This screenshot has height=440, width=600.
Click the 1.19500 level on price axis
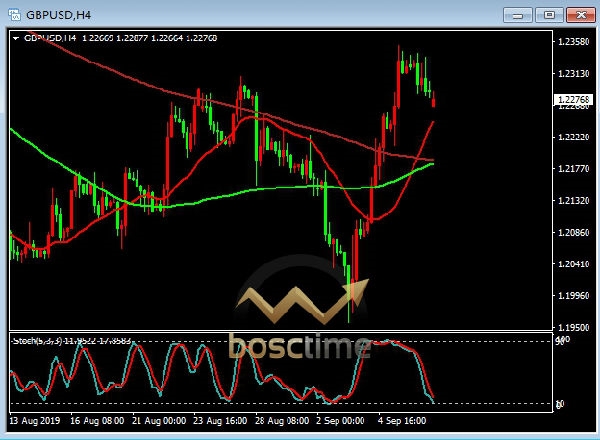[x=572, y=327]
